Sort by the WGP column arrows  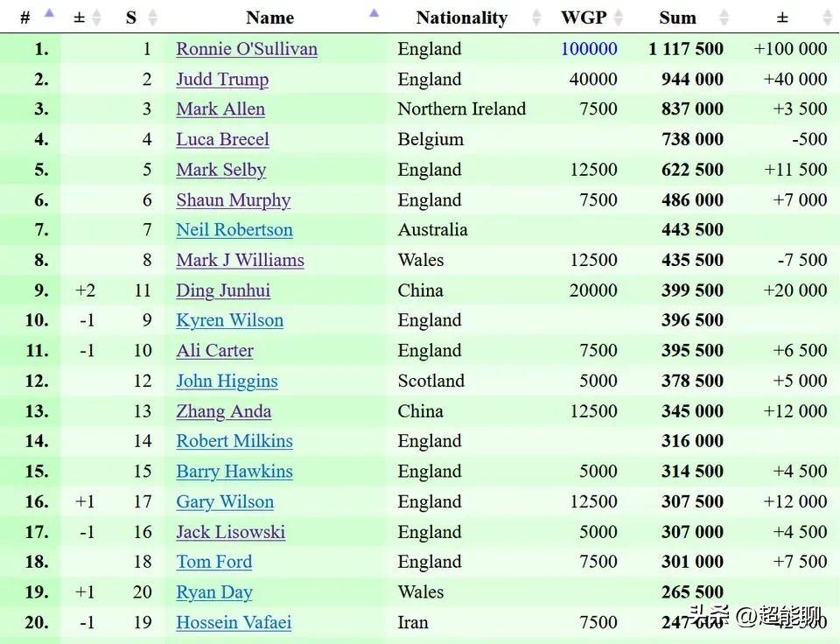pos(619,17)
